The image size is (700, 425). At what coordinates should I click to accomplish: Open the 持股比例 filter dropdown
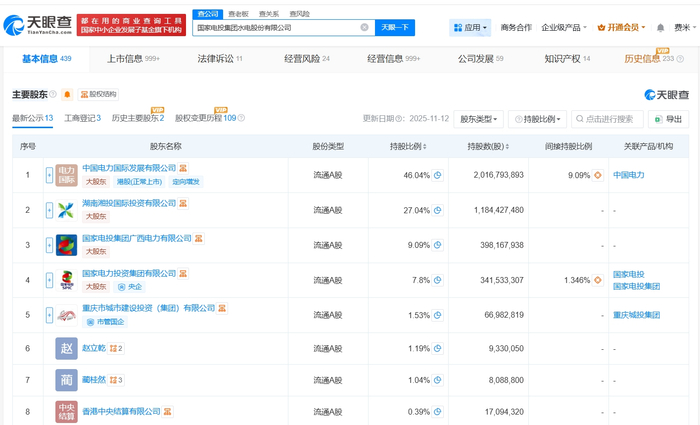[539, 119]
